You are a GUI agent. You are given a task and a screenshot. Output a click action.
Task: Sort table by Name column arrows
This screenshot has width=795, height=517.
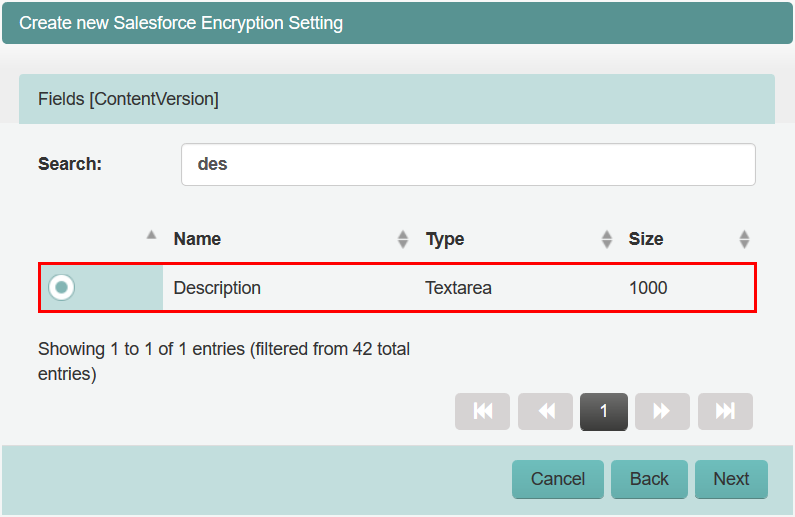[x=403, y=239]
